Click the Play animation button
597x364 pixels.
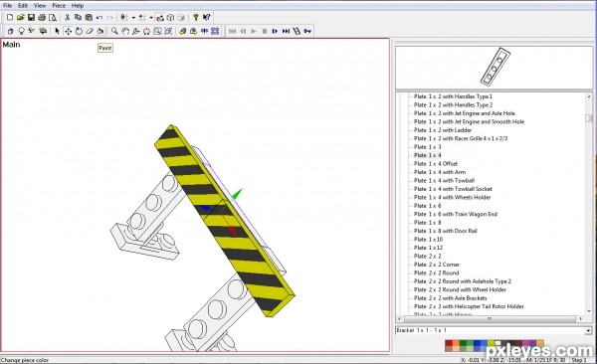[254, 31]
